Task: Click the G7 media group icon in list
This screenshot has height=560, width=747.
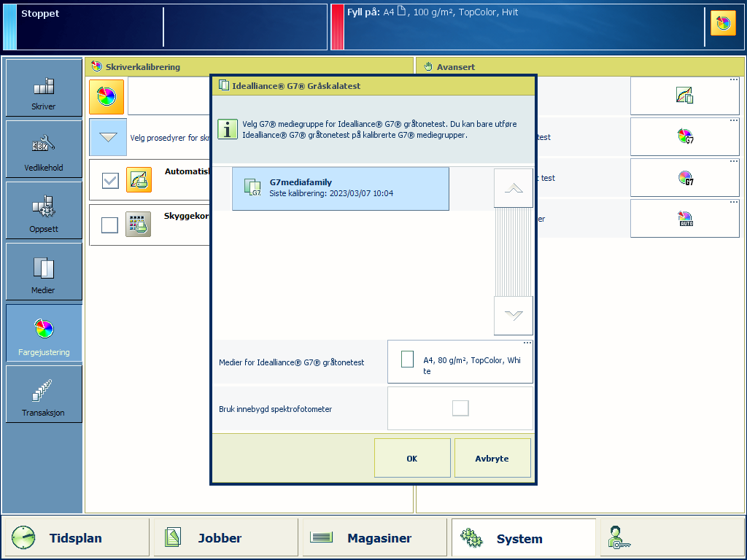Action: pos(252,187)
